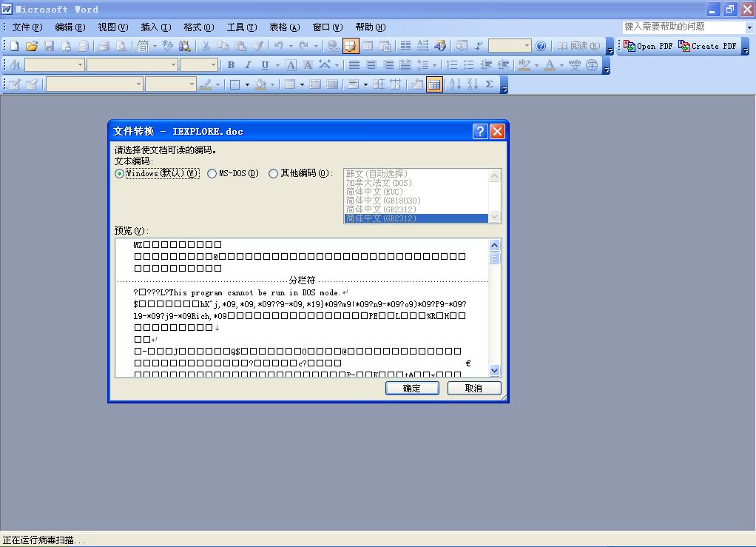Click the 确定 button

click(412, 389)
